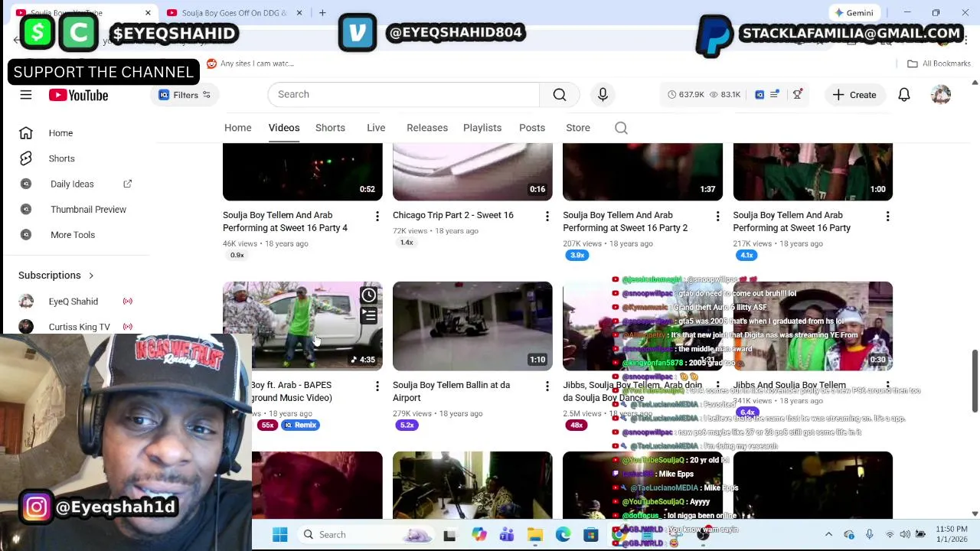The image size is (980, 551).
Task: Search within the channel via magnifier icon
Action: [x=621, y=128]
